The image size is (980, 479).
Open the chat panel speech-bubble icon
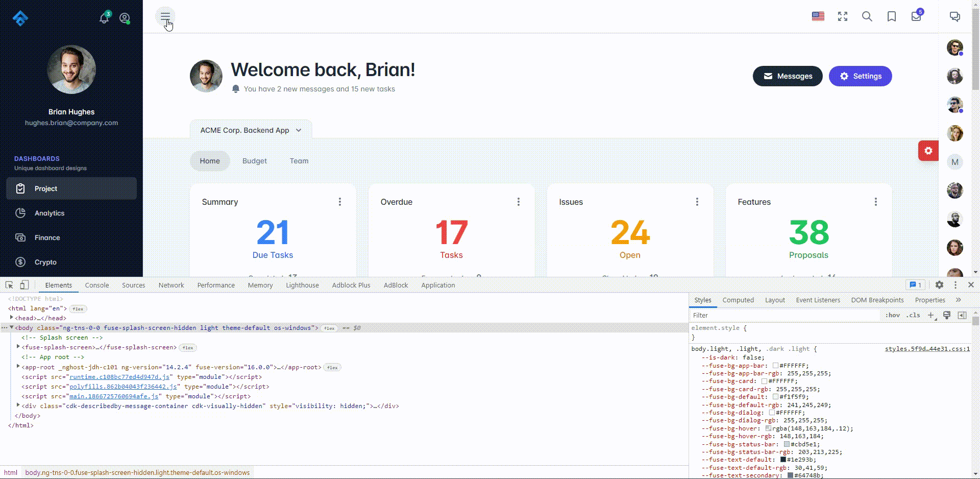tap(954, 16)
